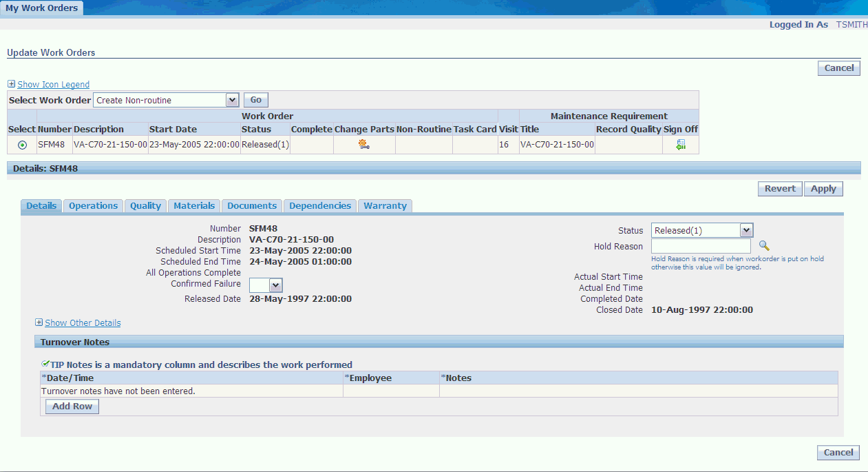Open the Show Icon Legend link
This screenshot has width=868, height=472.
[53, 84]
